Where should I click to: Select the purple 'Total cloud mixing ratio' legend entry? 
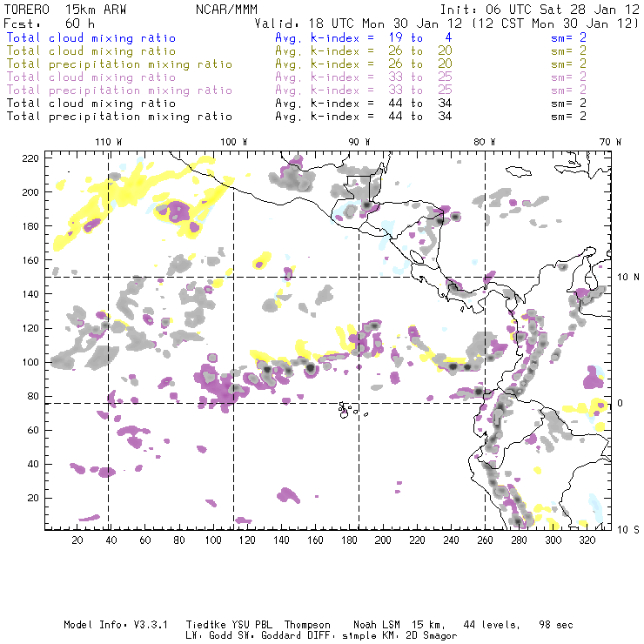(91, 77)
